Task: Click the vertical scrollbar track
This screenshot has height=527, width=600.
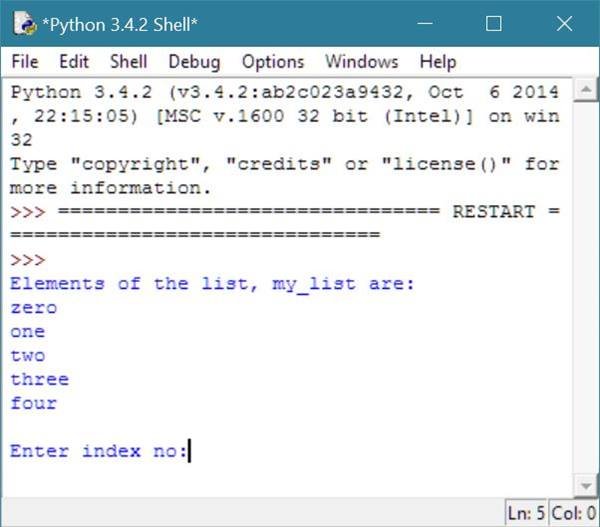Action: (585, 288)
